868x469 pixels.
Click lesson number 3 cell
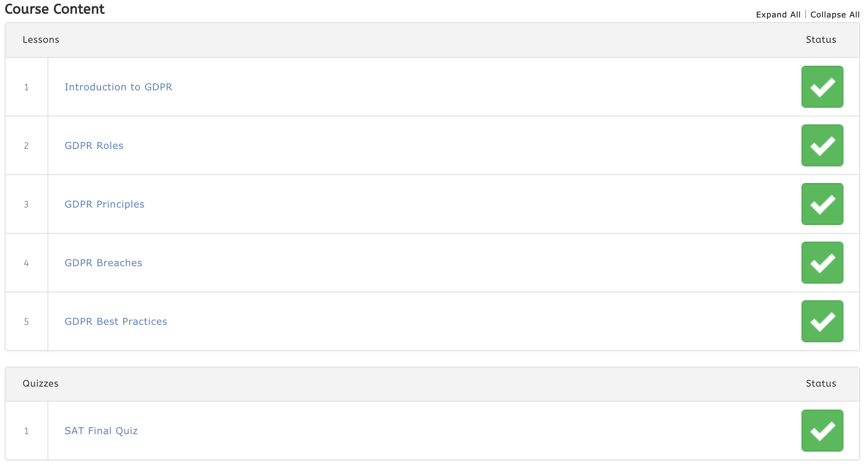click(x=27, y=204)
